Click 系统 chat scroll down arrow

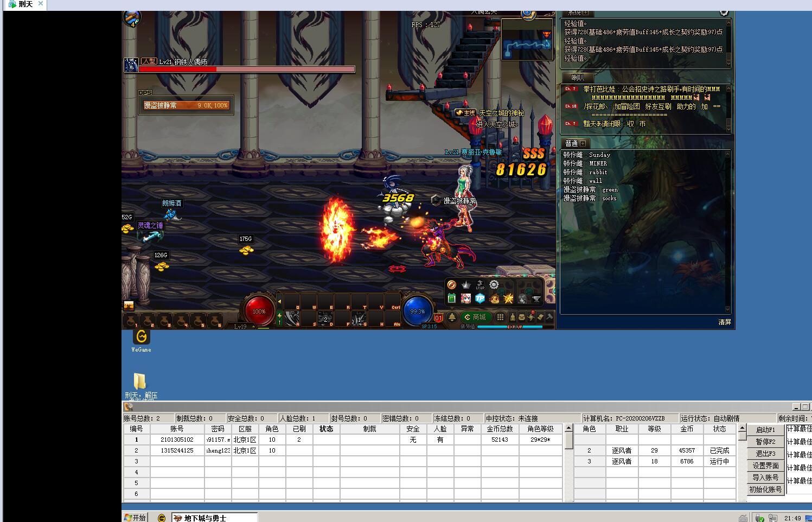click(728, 63)
